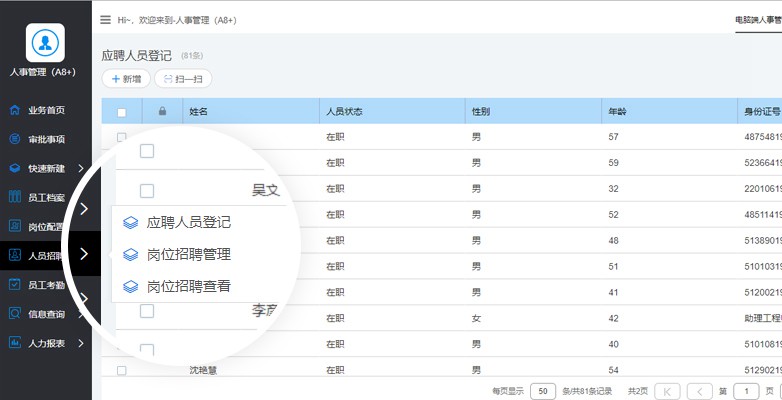Click the 条/共81条记录 record count text

587,391
